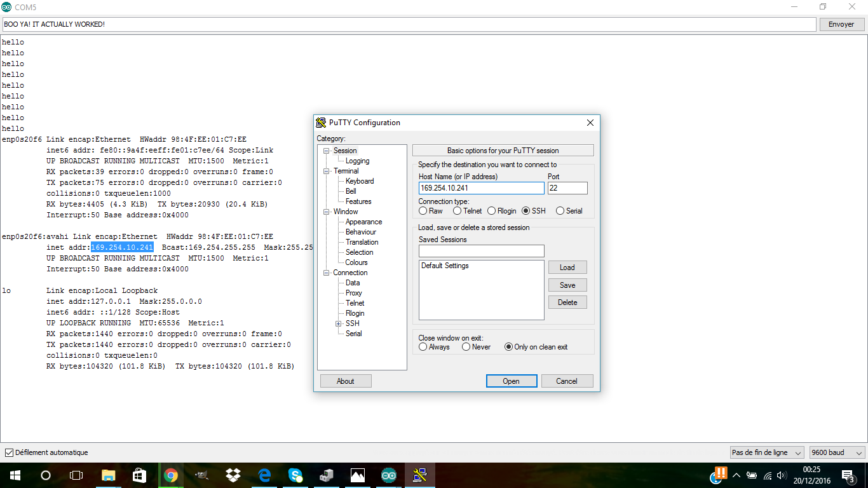This screenshot has width=868, height=488.
Task: Choose the Serial connection type
Action: 560,211
